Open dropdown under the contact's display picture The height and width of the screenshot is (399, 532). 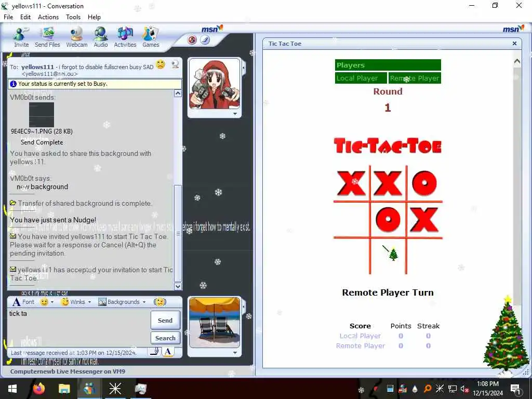point(235,114)
